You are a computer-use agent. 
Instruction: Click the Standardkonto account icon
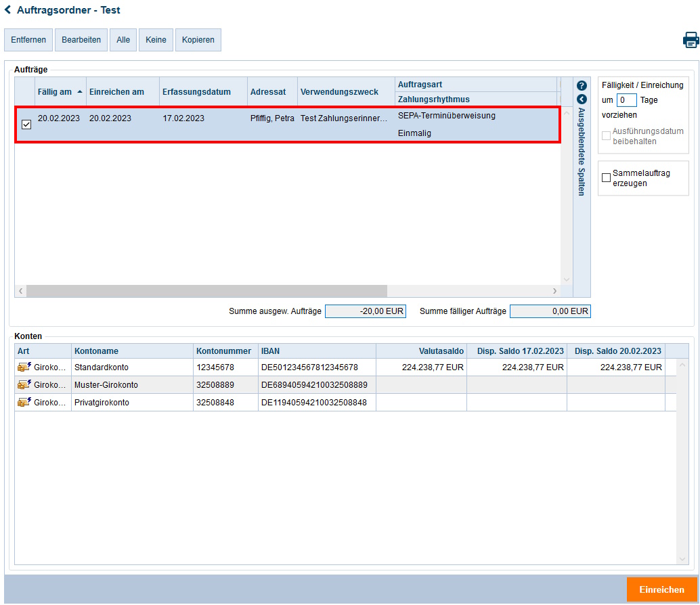24,367
